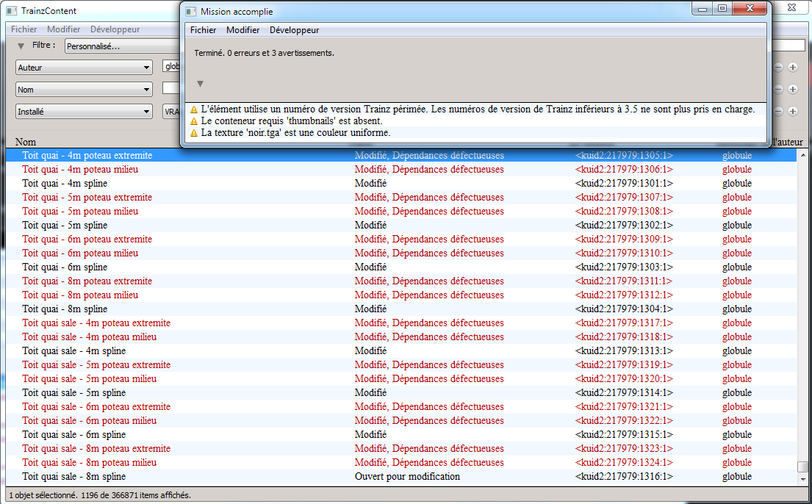Click status 'Modifié' for 'Toit quai - 6m spline'
812x504 pixels.
point(371,267)
